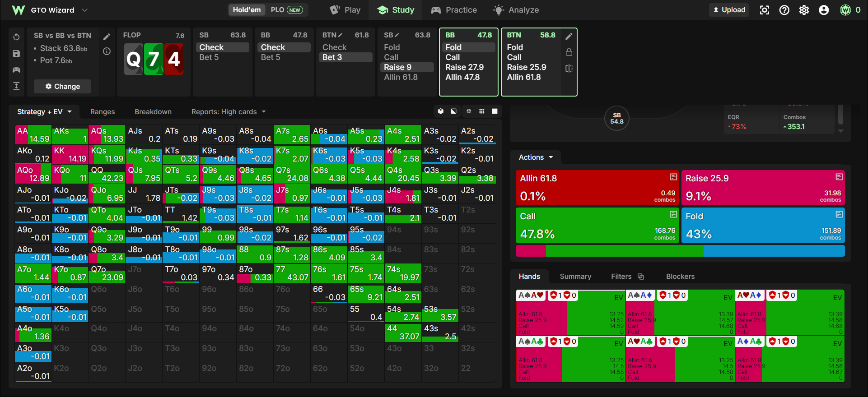Open the details icon on the Allin 61.8 card

click(x=673, y=177)
